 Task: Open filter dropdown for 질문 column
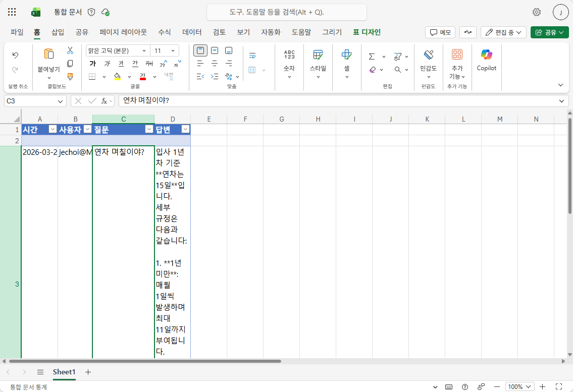click(x=149, y=129)
